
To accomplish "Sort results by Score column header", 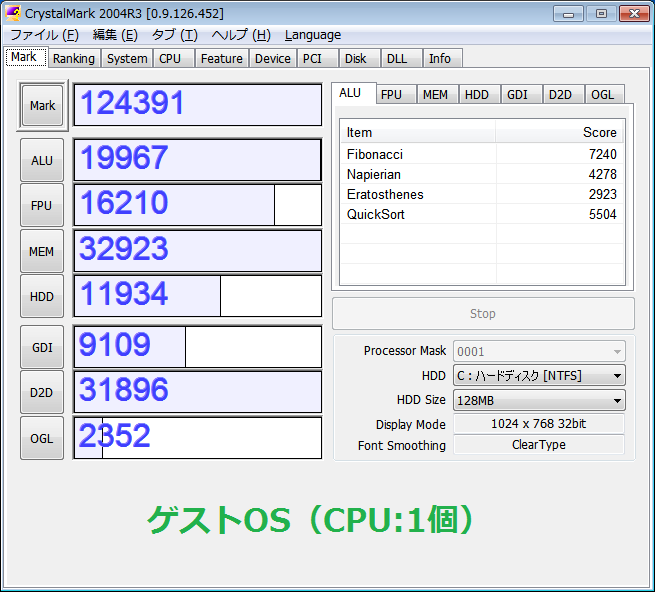I will pos(560,132).
